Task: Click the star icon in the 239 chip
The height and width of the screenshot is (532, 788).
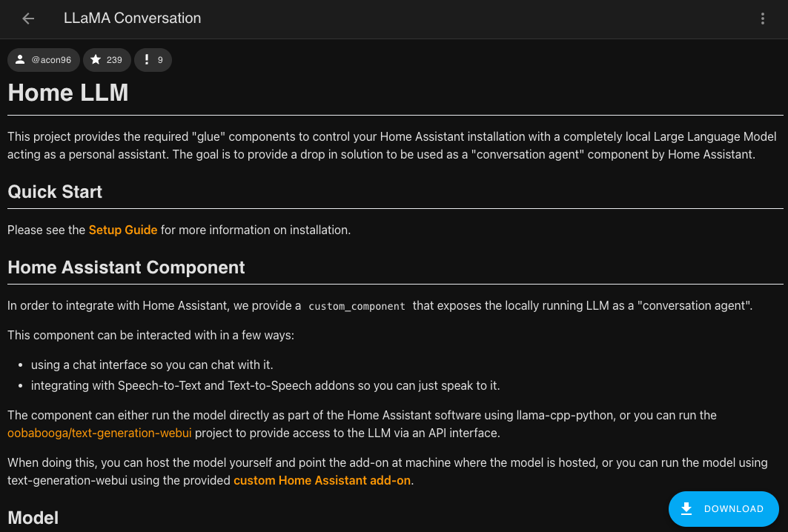Action: click(x=96, y=60)
